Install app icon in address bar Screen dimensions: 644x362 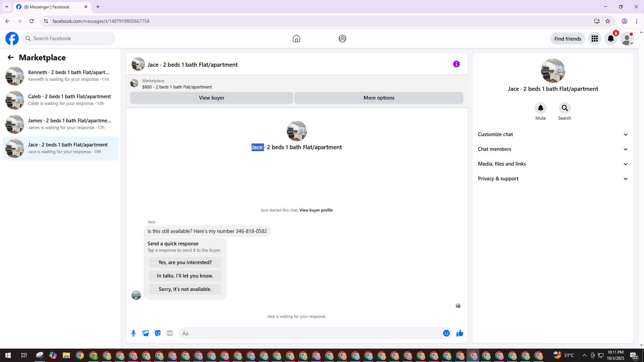597,21
